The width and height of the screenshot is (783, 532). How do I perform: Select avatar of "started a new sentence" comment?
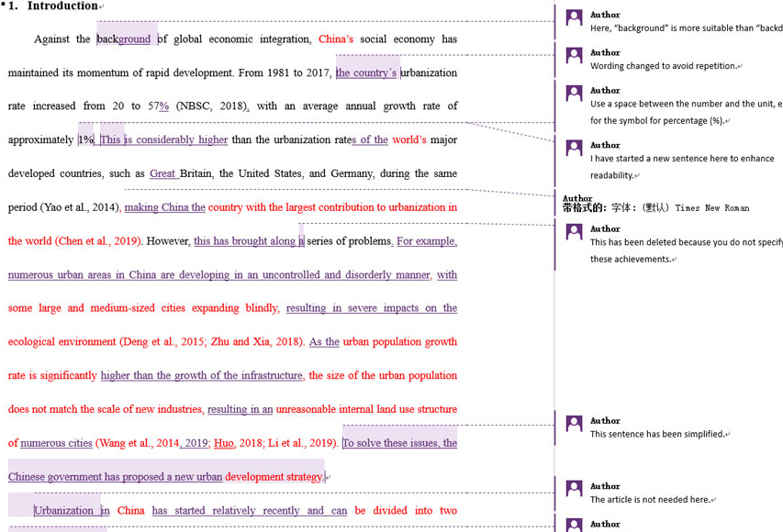575,149
